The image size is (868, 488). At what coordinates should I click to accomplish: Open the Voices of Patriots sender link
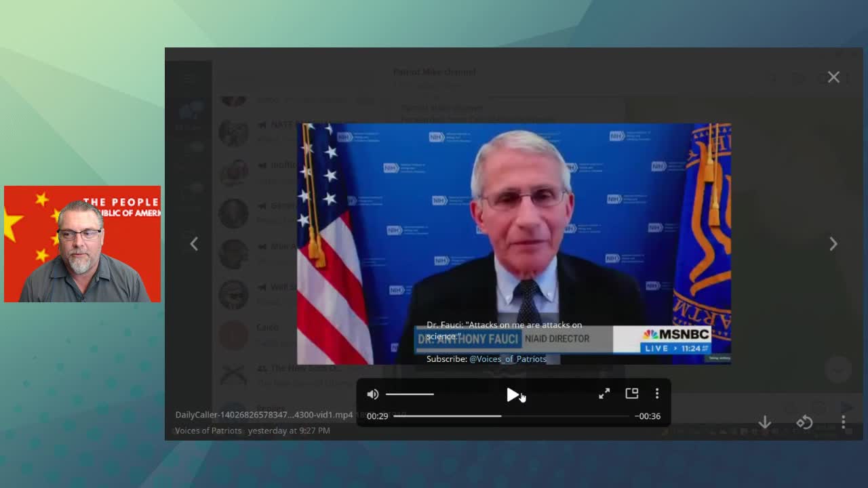pyautogui.click(x=208, y=430)
